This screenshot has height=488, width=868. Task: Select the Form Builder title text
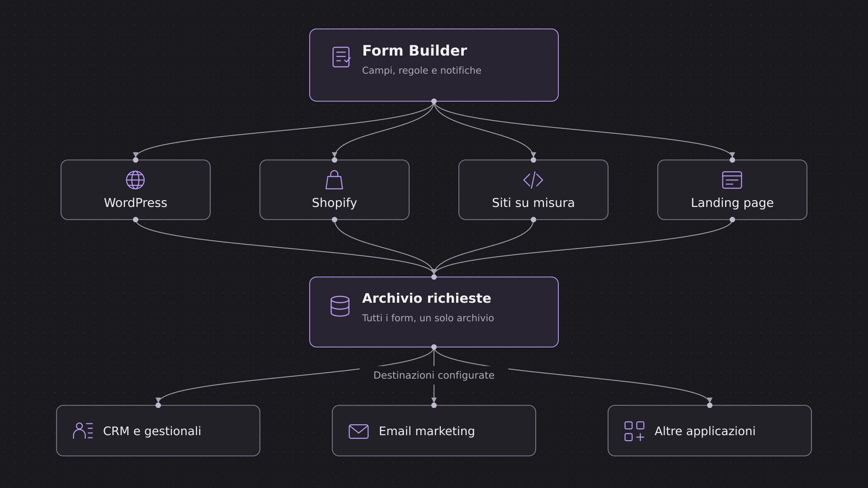[415, 51]
